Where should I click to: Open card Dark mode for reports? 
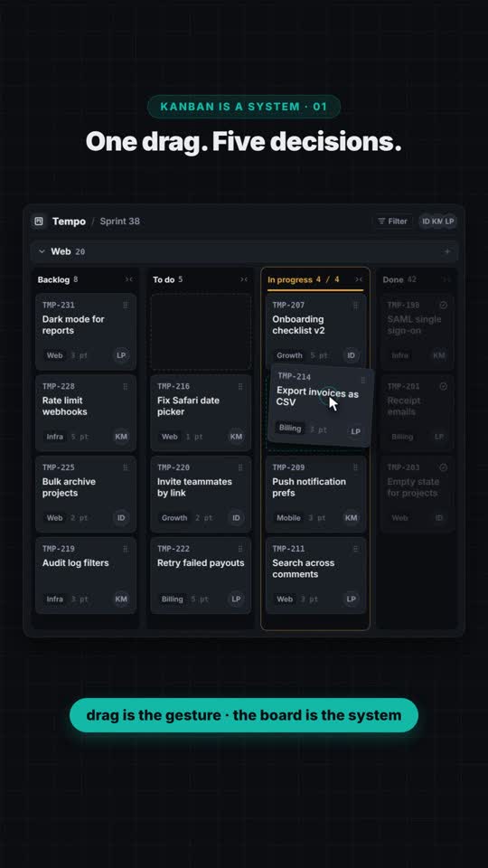(86, 332)
